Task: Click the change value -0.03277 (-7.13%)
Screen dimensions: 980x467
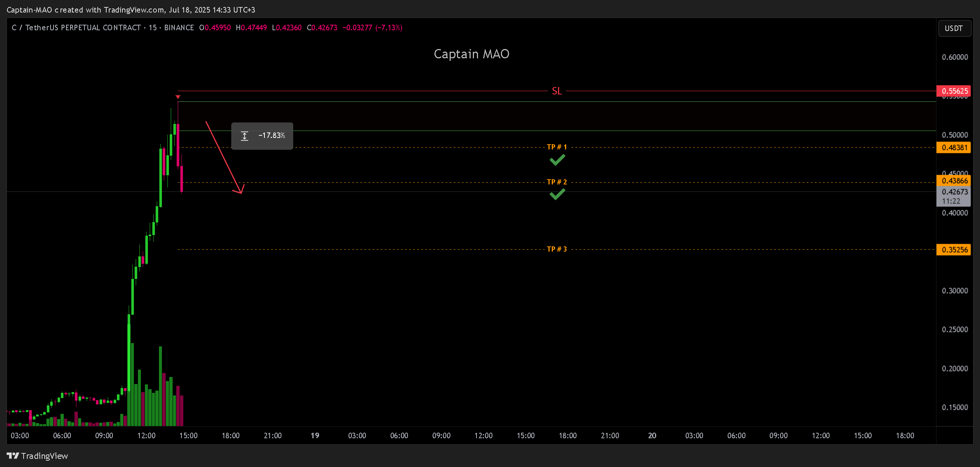Action: (x=373, y=28)
